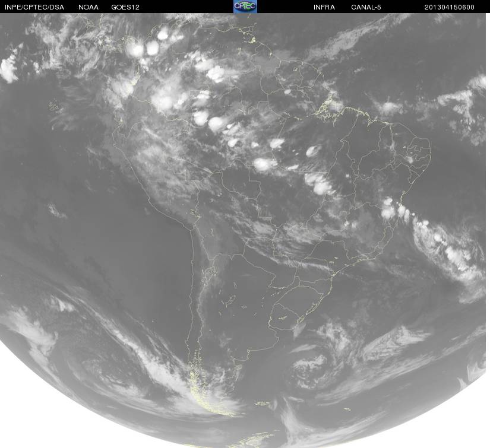Click the INFRA label in header
The height and width of the screenshot is (448, 490).
324,7
